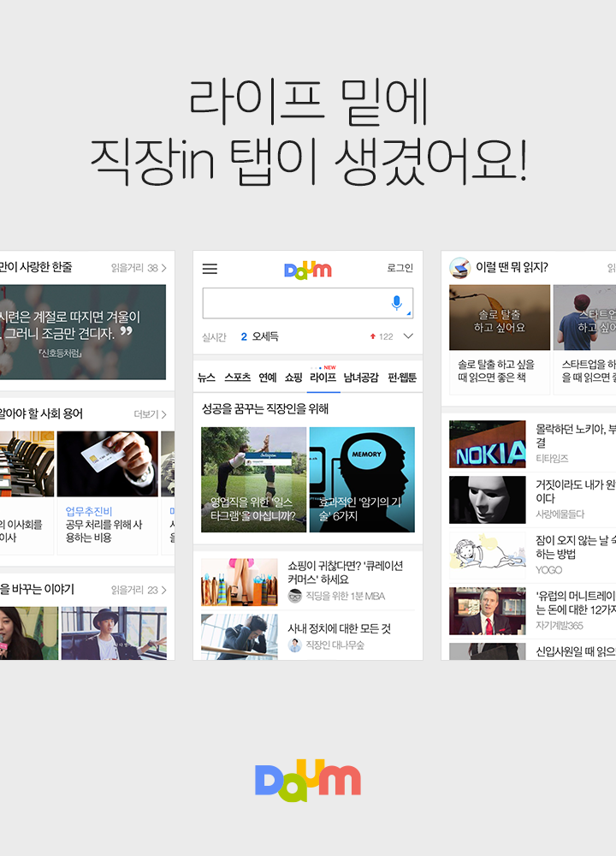Expand the realtime search ranking chevron

(x=408, y=336)
